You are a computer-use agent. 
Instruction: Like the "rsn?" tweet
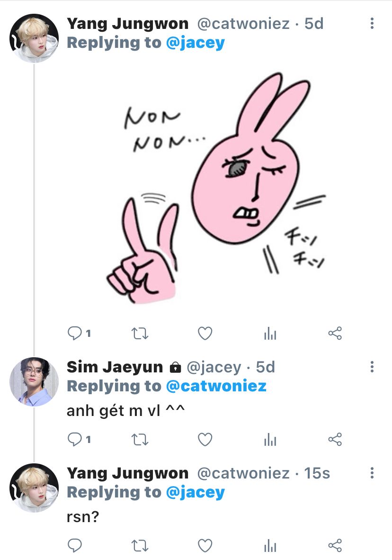[205, 545]
